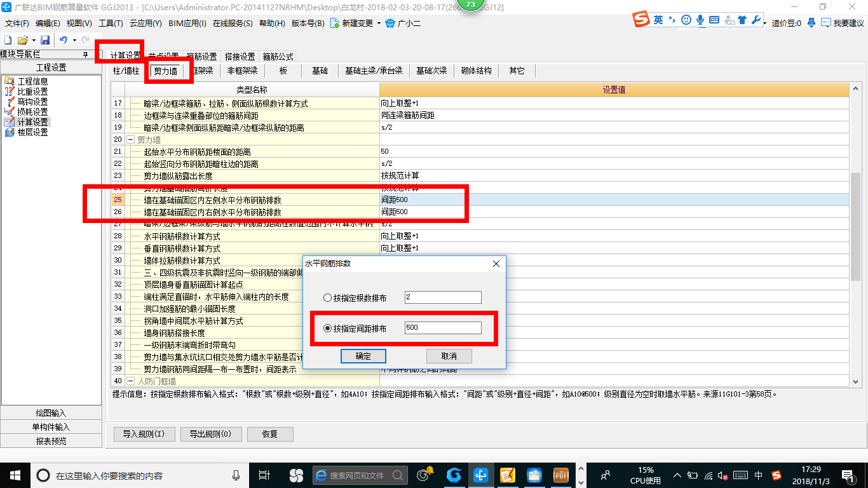
Task: Open the Windows action center notifications
Action: click(848, 475)
